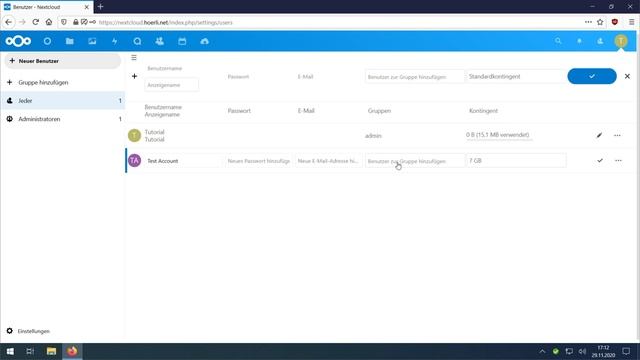Open more actions for Tutorial user
The width and height of the screenshot is (640, 360).
617,135
